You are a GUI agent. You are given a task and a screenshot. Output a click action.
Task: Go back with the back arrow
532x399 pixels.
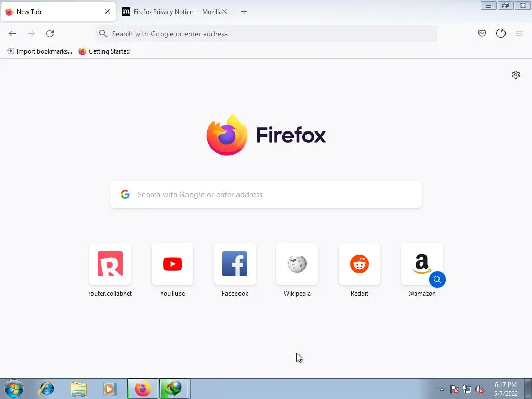pos(12,34)
